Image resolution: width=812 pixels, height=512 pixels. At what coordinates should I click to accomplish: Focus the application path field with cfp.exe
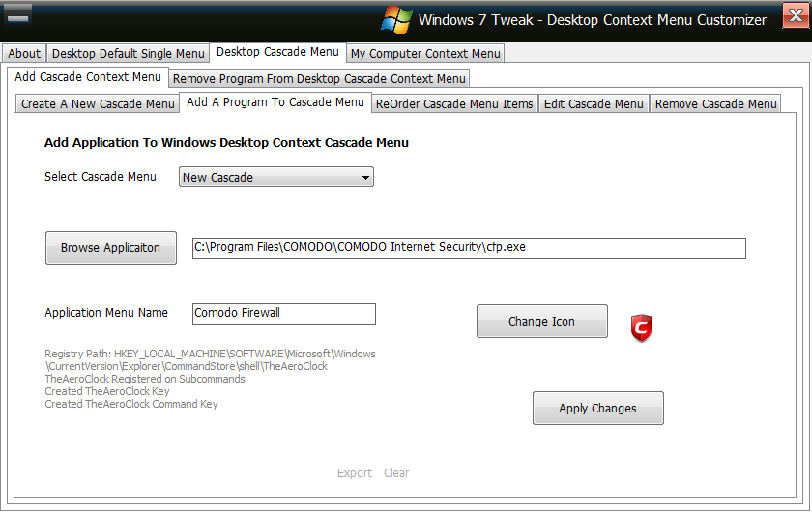[x=469, y=248]
